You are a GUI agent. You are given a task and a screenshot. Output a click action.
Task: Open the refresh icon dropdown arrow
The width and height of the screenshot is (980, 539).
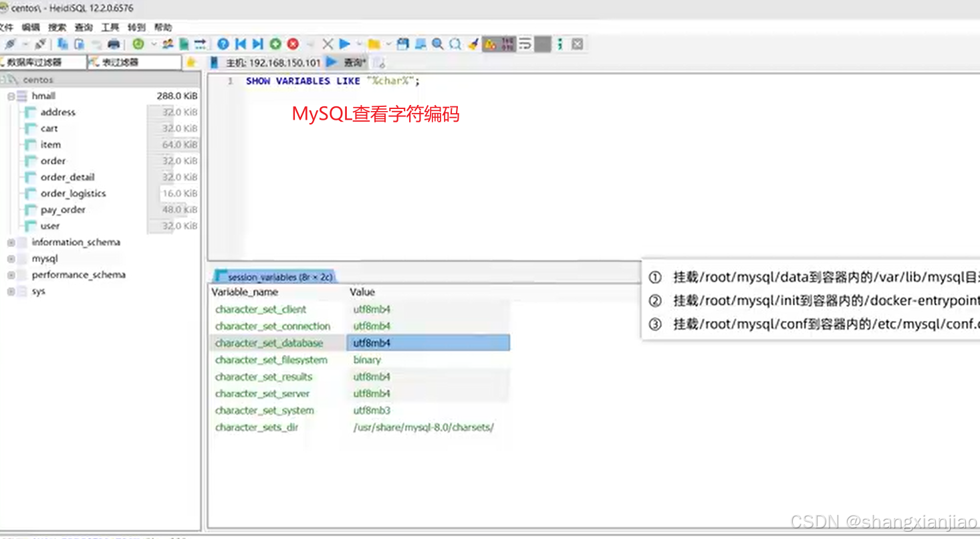[154, 43]
